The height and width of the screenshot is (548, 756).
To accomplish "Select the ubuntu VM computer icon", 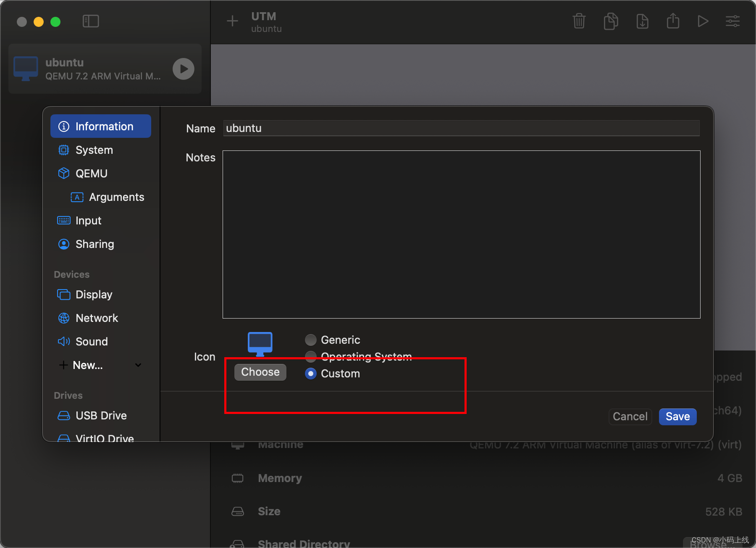I will coord(26,68).
